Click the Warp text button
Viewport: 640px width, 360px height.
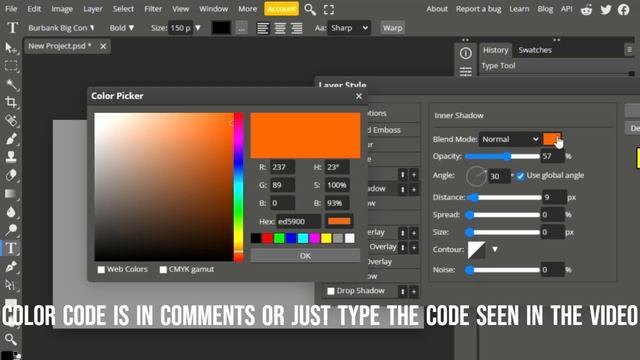(392, 28)
